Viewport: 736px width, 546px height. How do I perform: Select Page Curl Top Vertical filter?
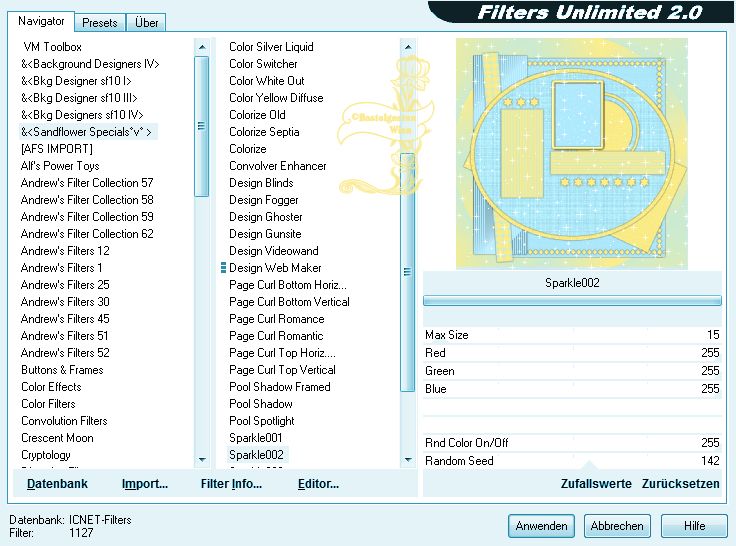[282, 370]
